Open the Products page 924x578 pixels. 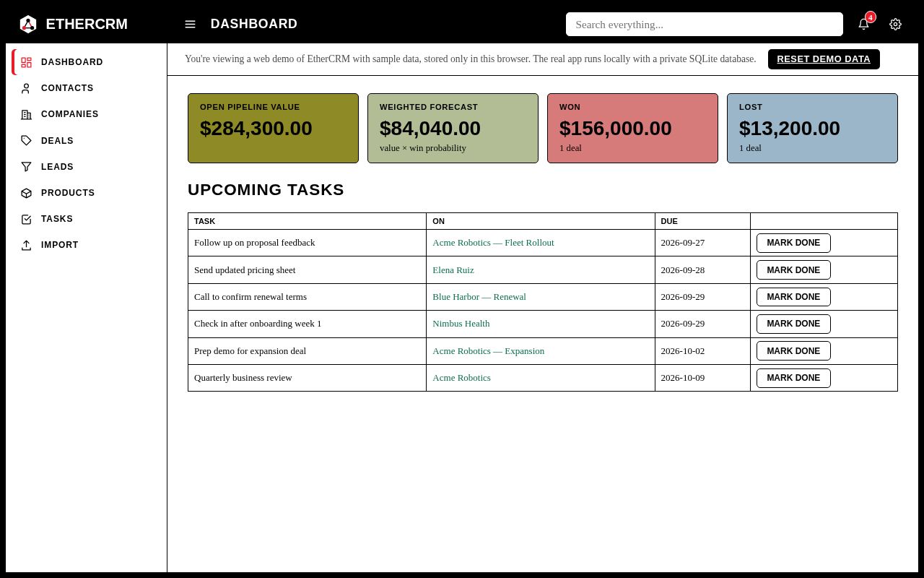pos(87,193)
